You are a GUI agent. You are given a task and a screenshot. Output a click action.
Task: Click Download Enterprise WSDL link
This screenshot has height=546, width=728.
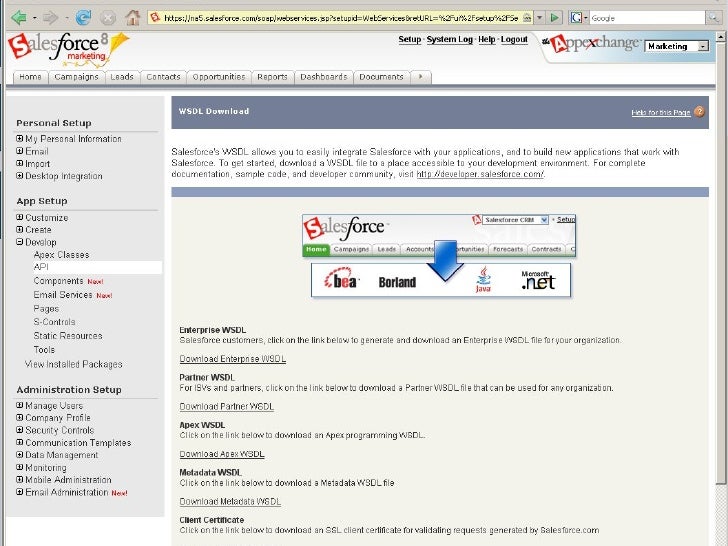[233, 359]
